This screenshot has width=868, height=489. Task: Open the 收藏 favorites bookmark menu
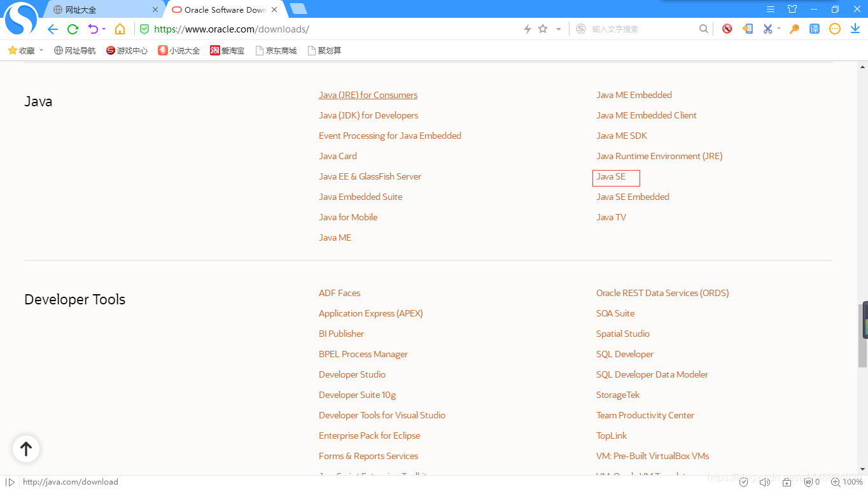[25, 50]
